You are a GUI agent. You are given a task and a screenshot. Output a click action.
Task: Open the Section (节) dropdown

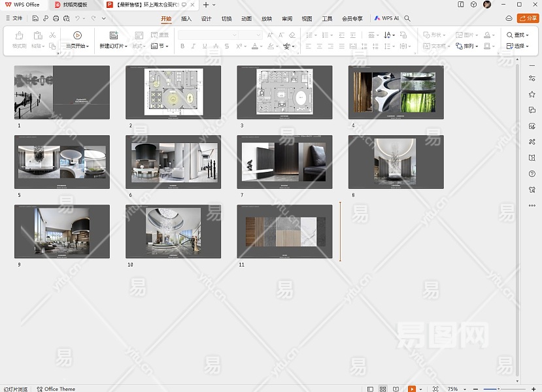[160, 46]
